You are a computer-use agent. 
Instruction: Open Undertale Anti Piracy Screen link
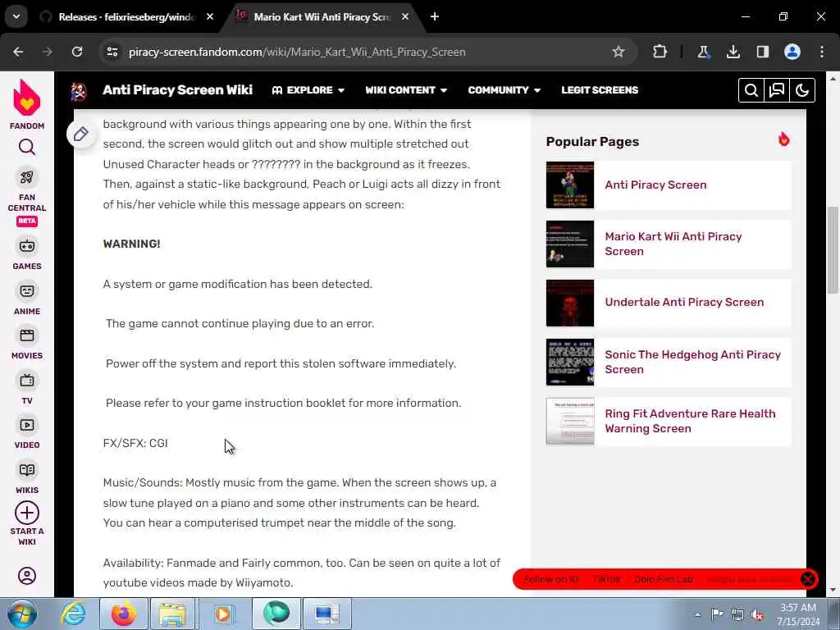click(x=684, y=302)
